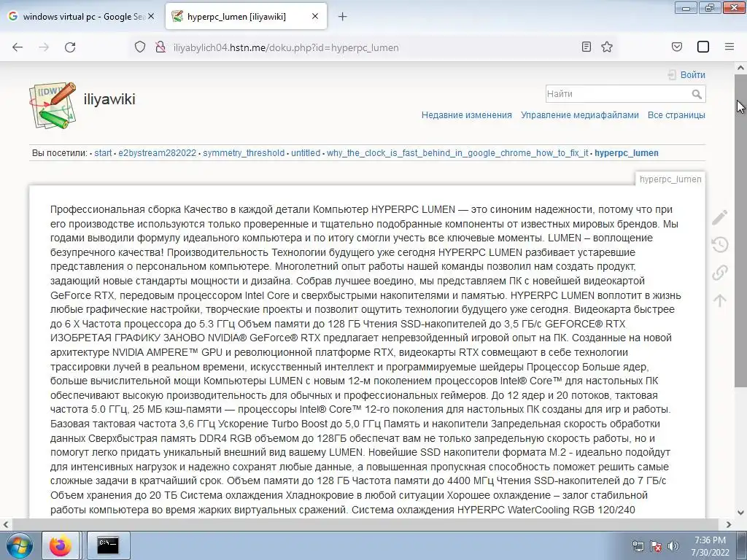Open Недавние изменения link
This screenshot has width=747, height=560.
click(466, 114)
